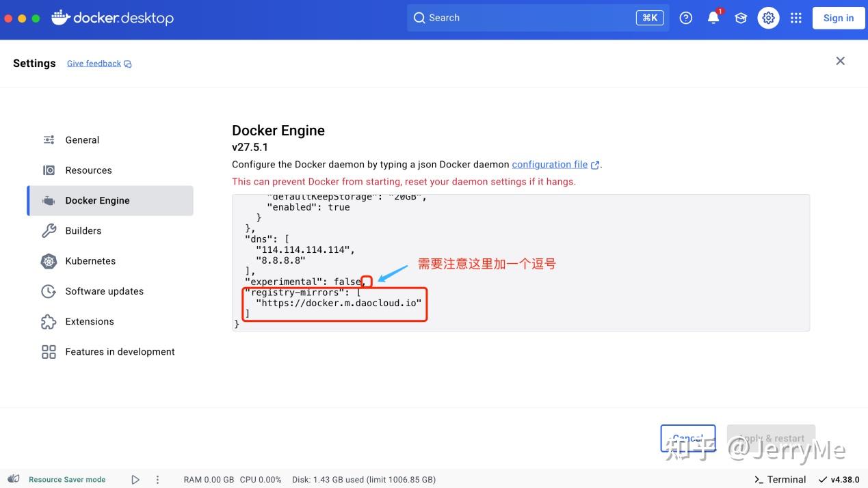Open Extensions via the puzzle piece icon
Viewport: 868px width, 488px height.
pos(48,321)
